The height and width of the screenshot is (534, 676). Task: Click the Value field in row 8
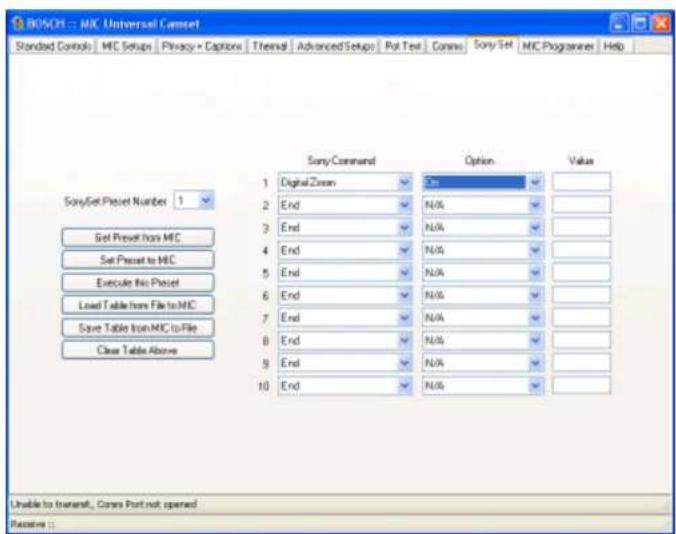[582, 340]
